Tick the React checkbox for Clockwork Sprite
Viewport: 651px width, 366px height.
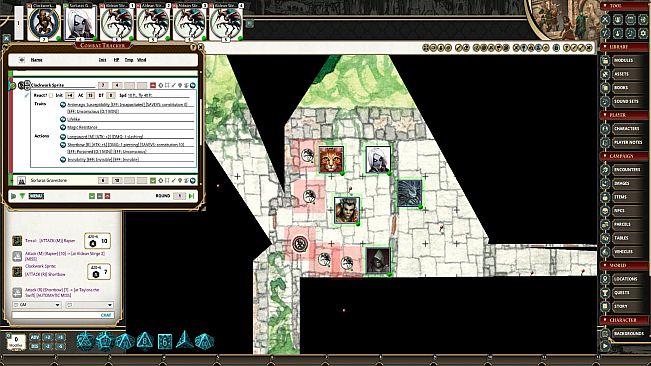pyautogui.click(x=51, y=95)
